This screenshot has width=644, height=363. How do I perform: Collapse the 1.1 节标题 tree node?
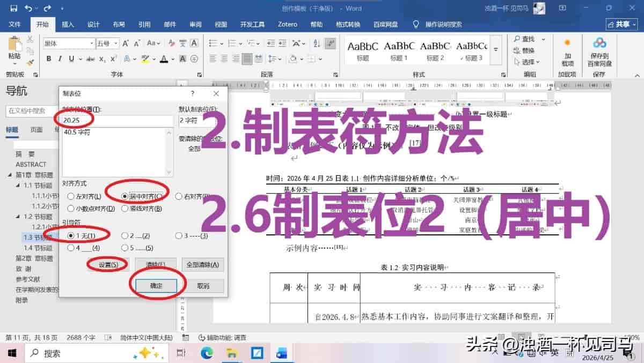[x=18, y=185]
